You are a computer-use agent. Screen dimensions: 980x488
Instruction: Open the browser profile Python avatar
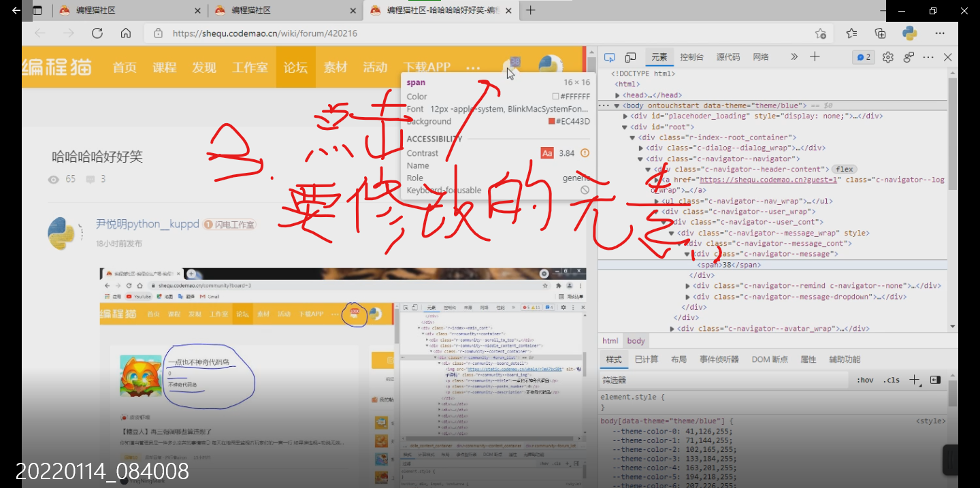910,33
